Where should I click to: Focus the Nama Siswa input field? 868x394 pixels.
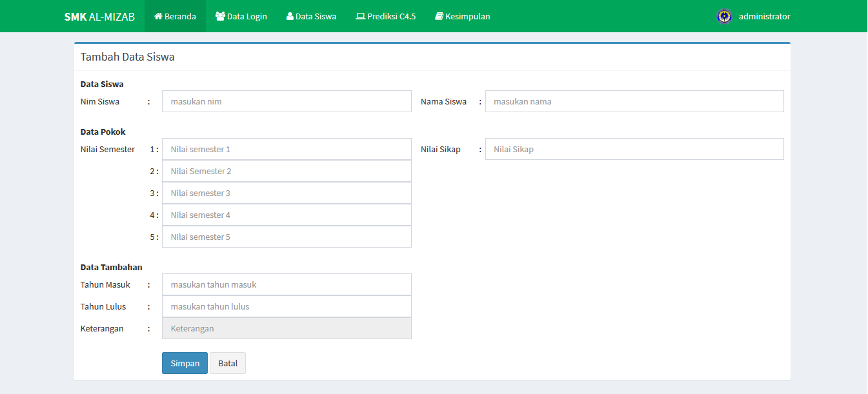634,101
